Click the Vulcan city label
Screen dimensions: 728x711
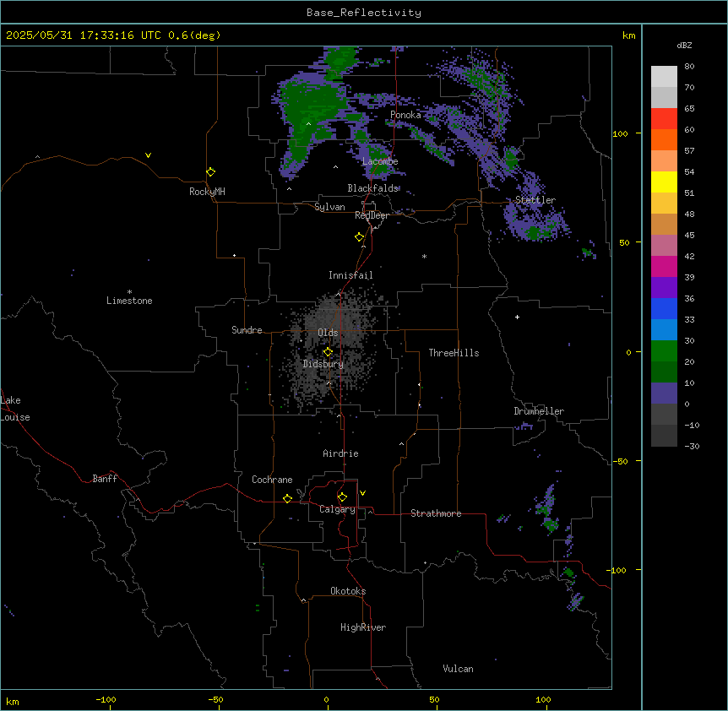pos(458,669)
